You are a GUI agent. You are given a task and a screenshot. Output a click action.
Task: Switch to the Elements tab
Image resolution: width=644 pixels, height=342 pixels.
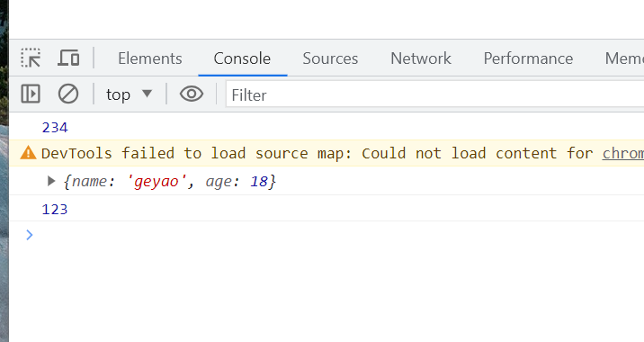tap(150, 58)
